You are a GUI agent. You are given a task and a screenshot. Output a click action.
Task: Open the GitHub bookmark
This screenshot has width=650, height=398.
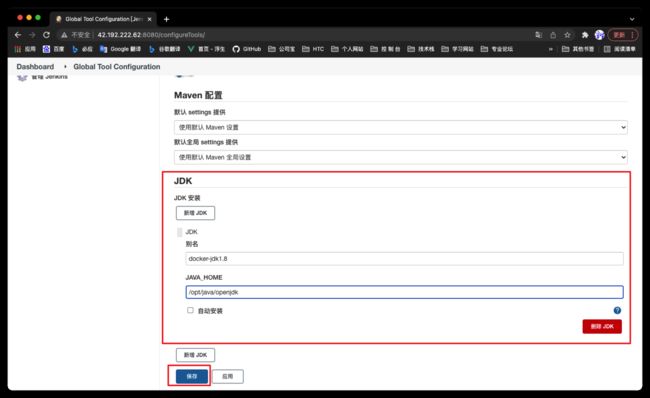[247, 49]
